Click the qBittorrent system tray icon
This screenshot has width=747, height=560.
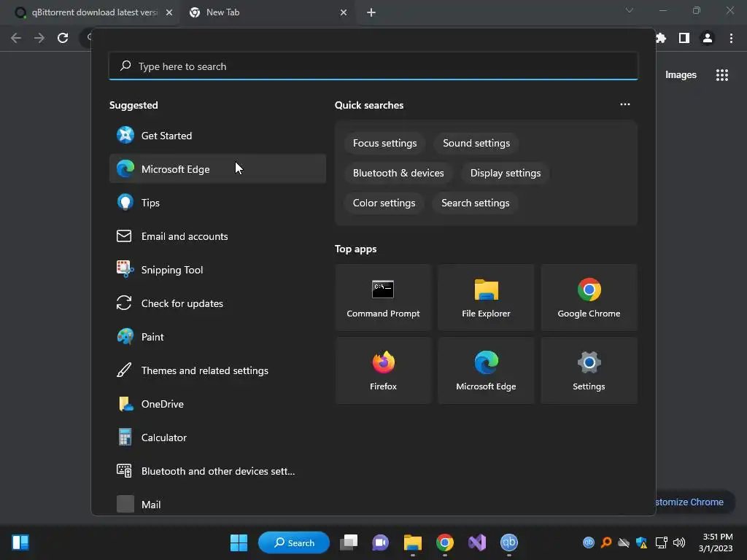(x=589, y=542)
